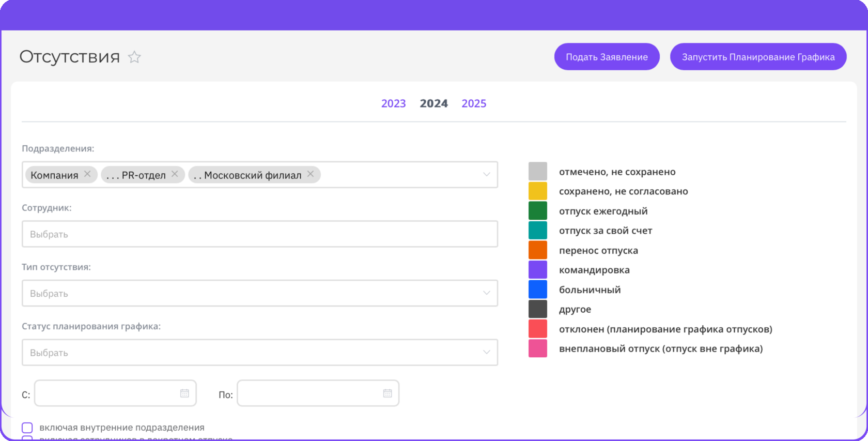868x441 pixels.
Task: Click the Сотрудник selection field
Action: point(260,234)
